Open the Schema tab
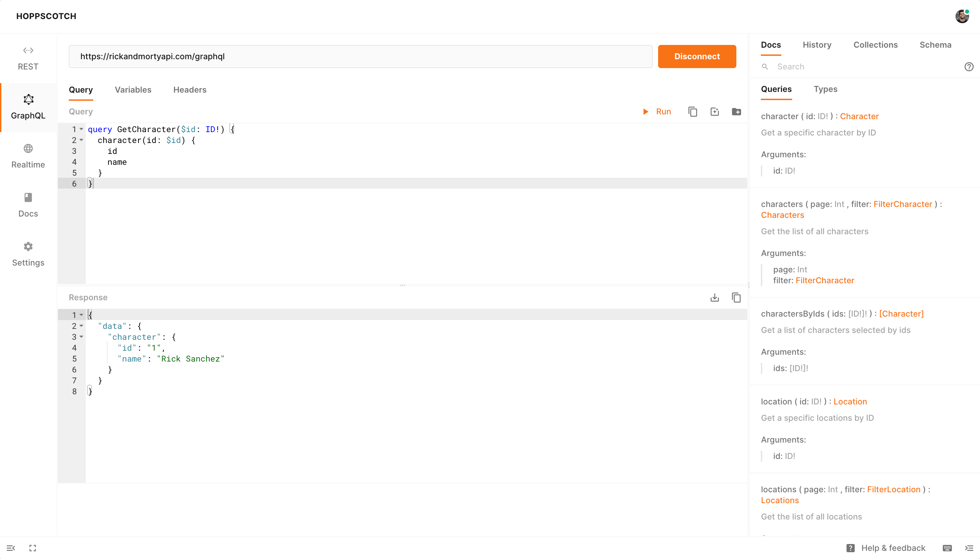 [935, 45]
